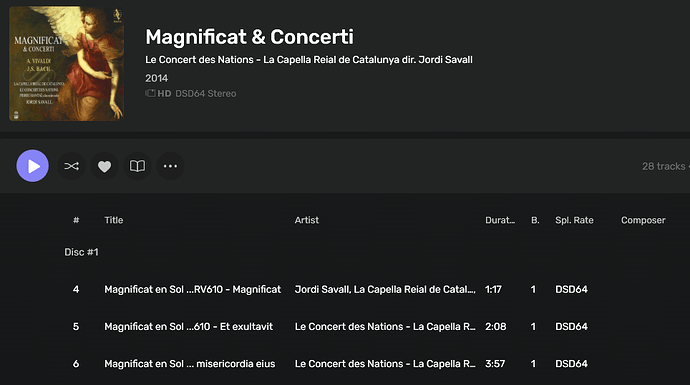Click track number 4
The width and height of the screenshot is (690, 385).
coord(76,289)
